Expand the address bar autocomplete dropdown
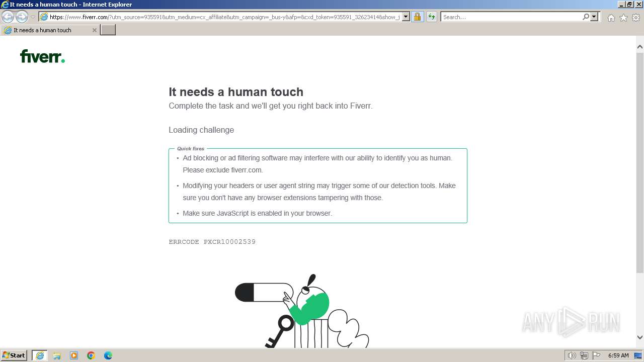The width and height of the screenshot is (644, 362). click(x=406, y=17)
